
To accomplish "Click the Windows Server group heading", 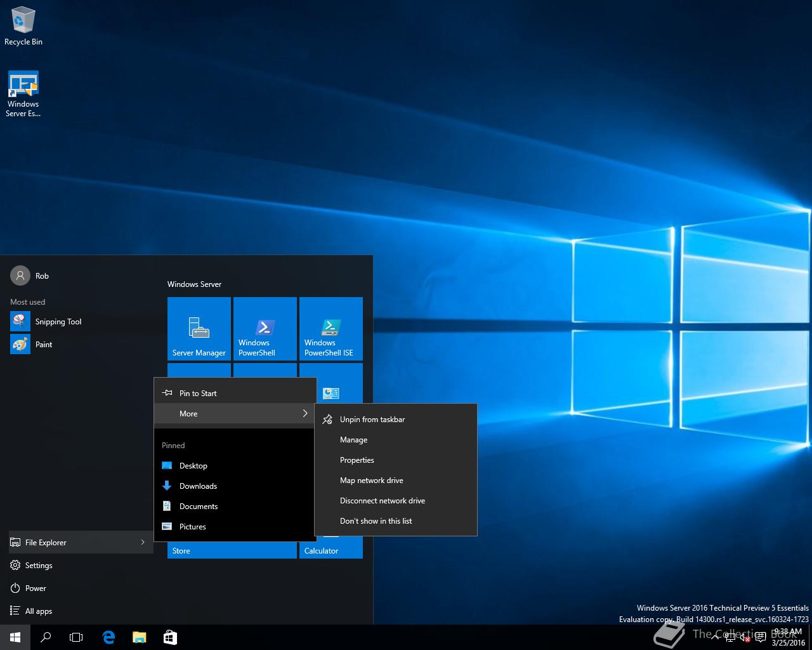I will point(194,284).
